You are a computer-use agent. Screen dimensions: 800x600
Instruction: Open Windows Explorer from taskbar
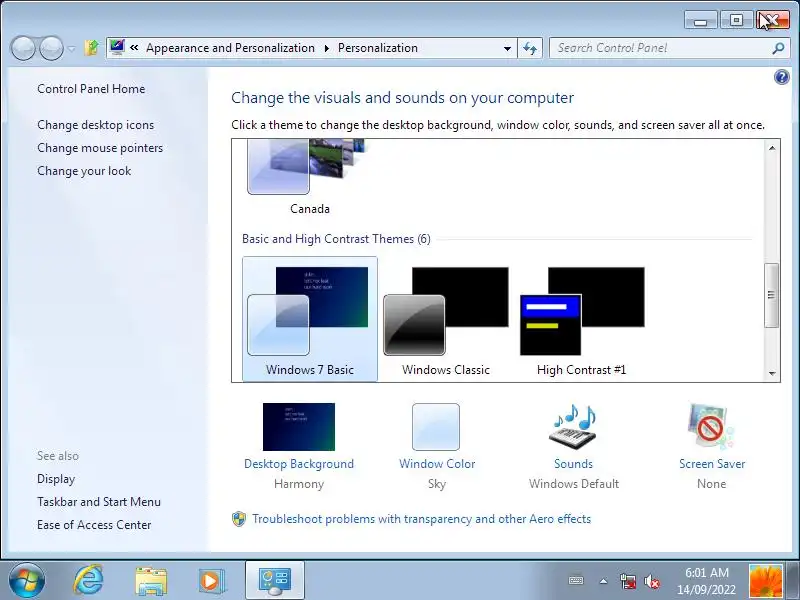[x=151, y=581]
